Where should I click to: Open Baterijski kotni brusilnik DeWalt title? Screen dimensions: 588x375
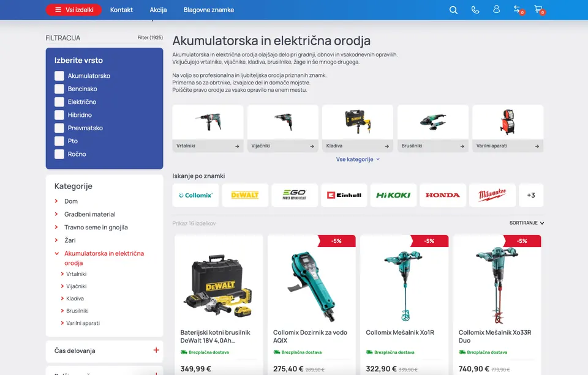(x=215, y=336)
